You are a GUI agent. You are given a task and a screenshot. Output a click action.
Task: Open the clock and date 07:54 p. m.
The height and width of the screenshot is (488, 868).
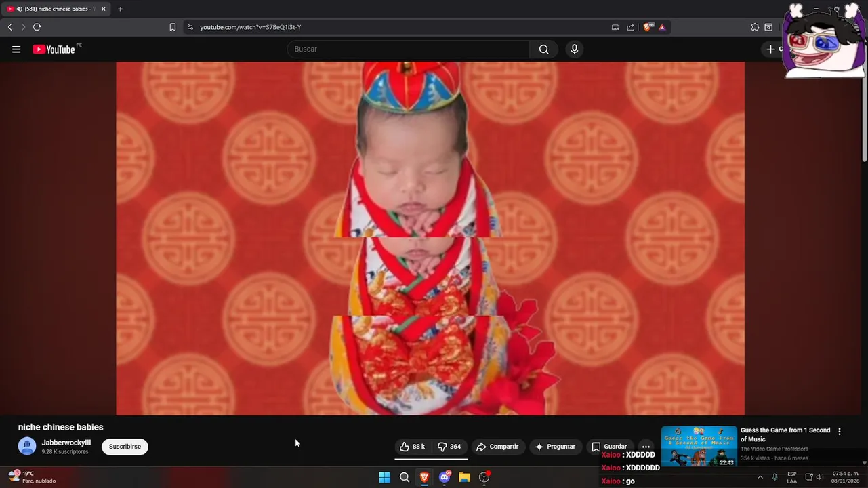(x=846, y=477)
